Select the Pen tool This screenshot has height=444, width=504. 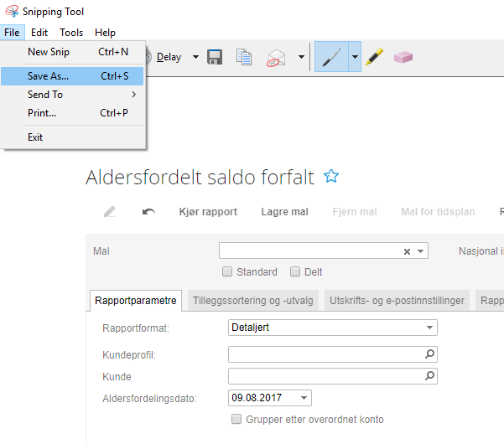coord(331,57)
